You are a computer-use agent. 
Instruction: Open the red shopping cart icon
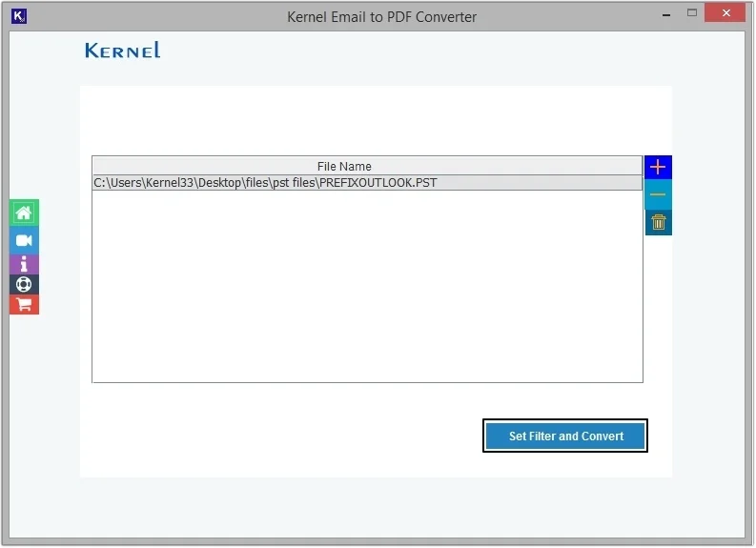point(24,305)
